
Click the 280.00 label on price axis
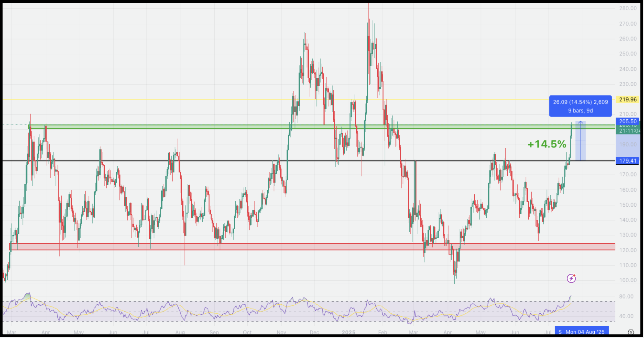tap(628, 8)
